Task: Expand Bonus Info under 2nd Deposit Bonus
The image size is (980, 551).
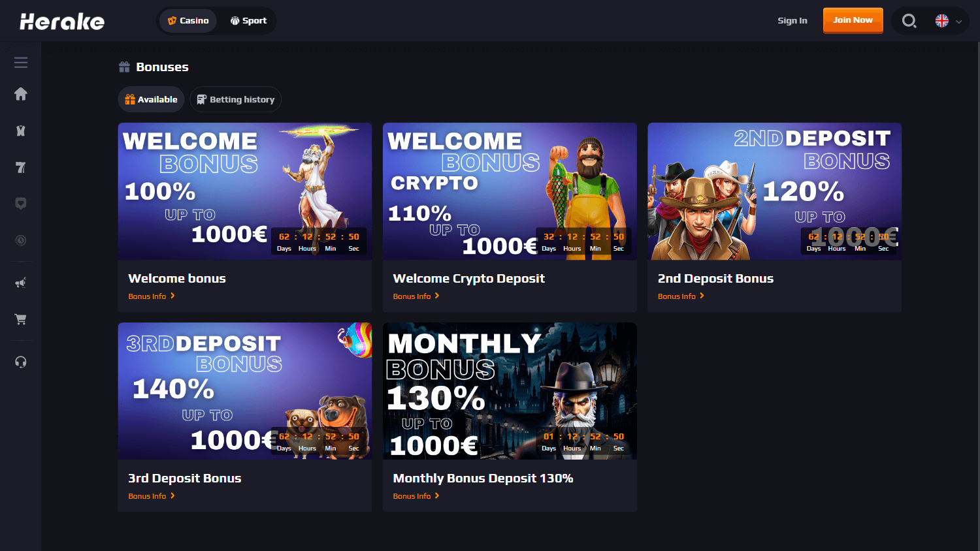Action: point(681,296)
